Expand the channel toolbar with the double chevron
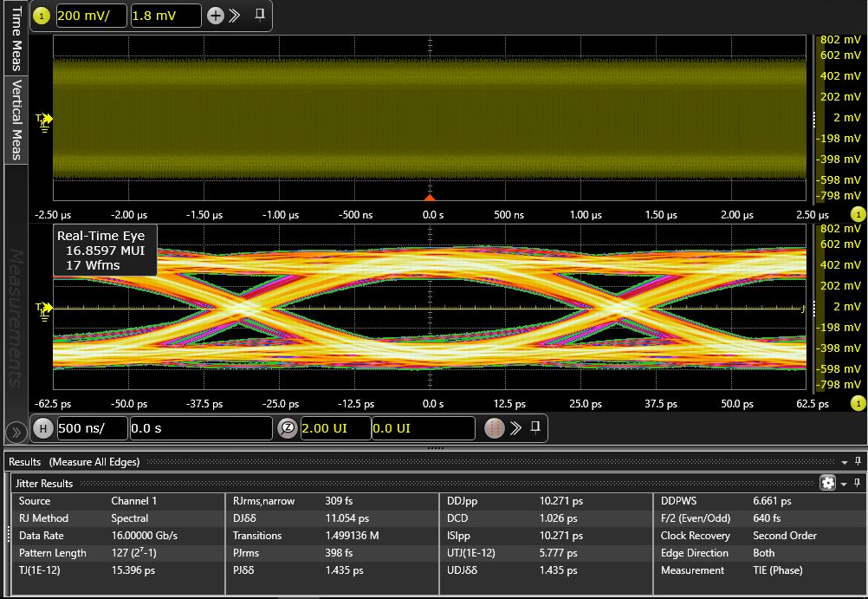The height and width of the screenshot is (599, 868). tap(234, 16)
